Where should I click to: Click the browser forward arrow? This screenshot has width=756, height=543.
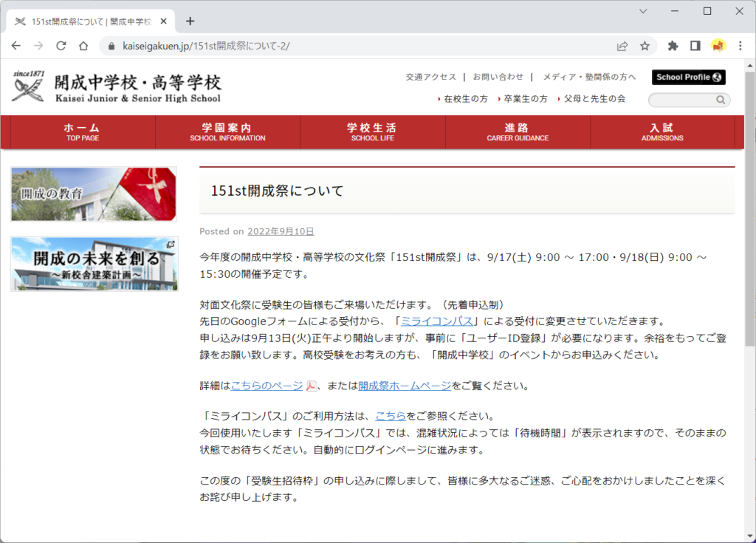tap(38, 46)
